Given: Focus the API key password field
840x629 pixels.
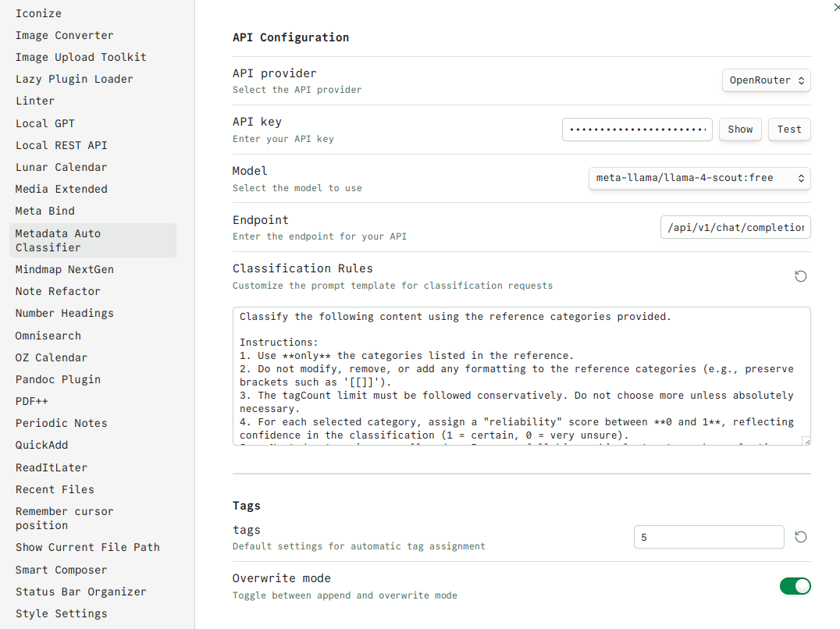Looking at the screenshot, I should point(636,130).
